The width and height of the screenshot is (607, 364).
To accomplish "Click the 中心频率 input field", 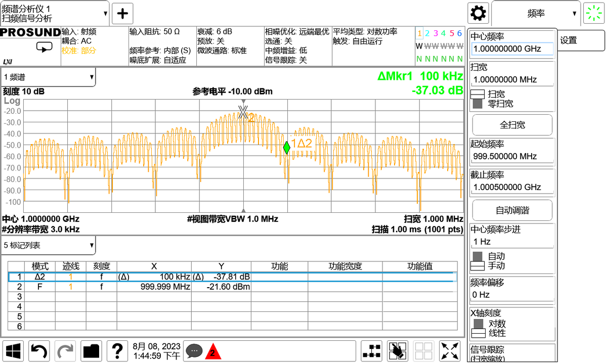I will [512, 49].
